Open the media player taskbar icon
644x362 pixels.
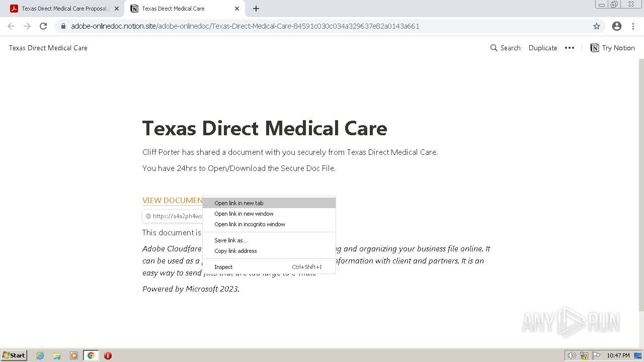tap(74, 355)
